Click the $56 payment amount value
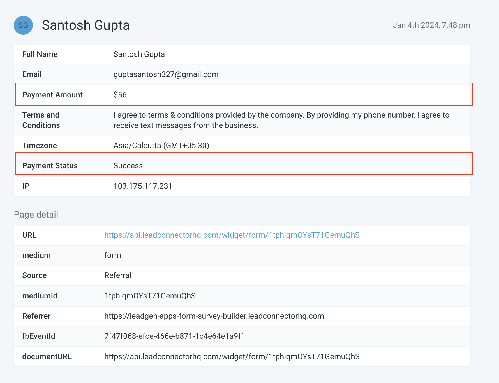Image resolution: width=499 pixels, height=383 pixels. pyautogui.click(x=120, y=95)
